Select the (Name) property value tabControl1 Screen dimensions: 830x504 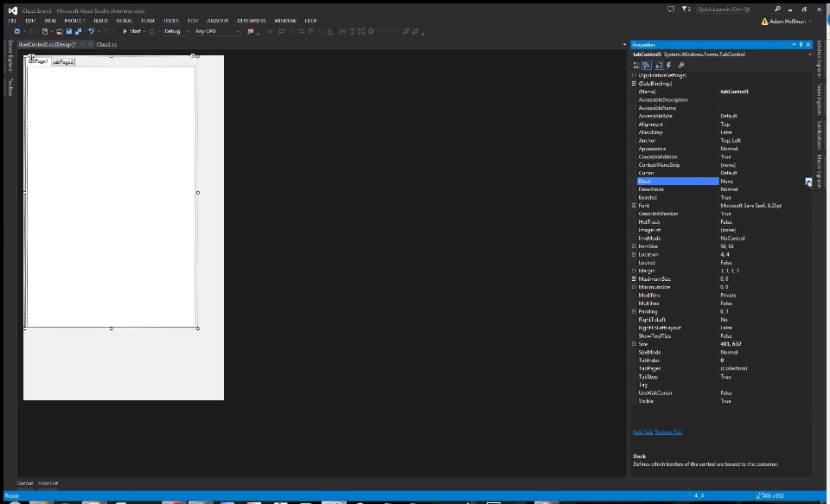734,92
